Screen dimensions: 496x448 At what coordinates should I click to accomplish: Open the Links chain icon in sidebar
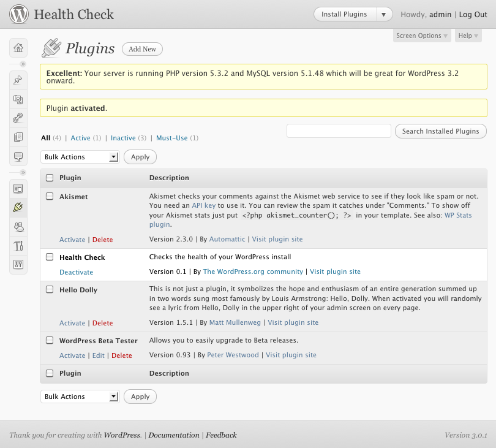point(18,118)
